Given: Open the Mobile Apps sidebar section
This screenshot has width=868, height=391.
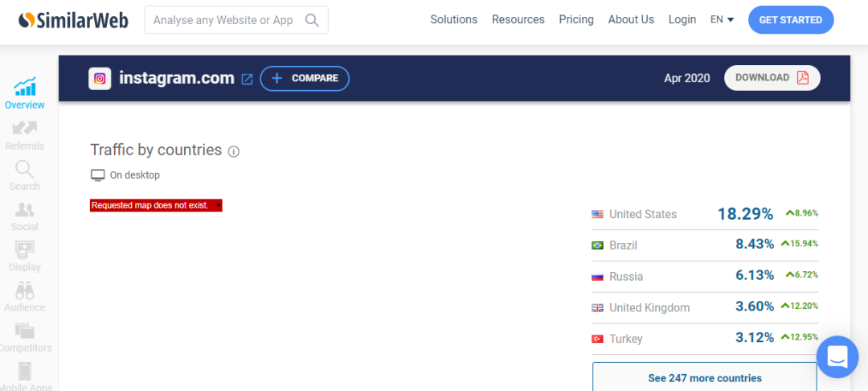Looking at the screenshot, I should (25, 377).
